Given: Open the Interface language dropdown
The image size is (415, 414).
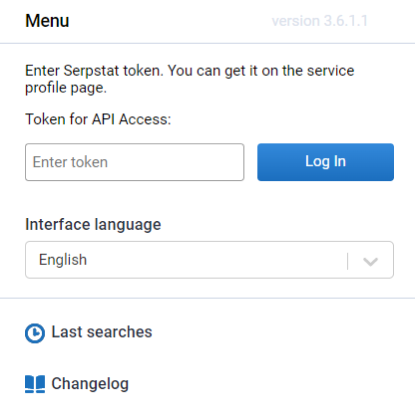Looking at the screenshot, I should pos(209,260).
